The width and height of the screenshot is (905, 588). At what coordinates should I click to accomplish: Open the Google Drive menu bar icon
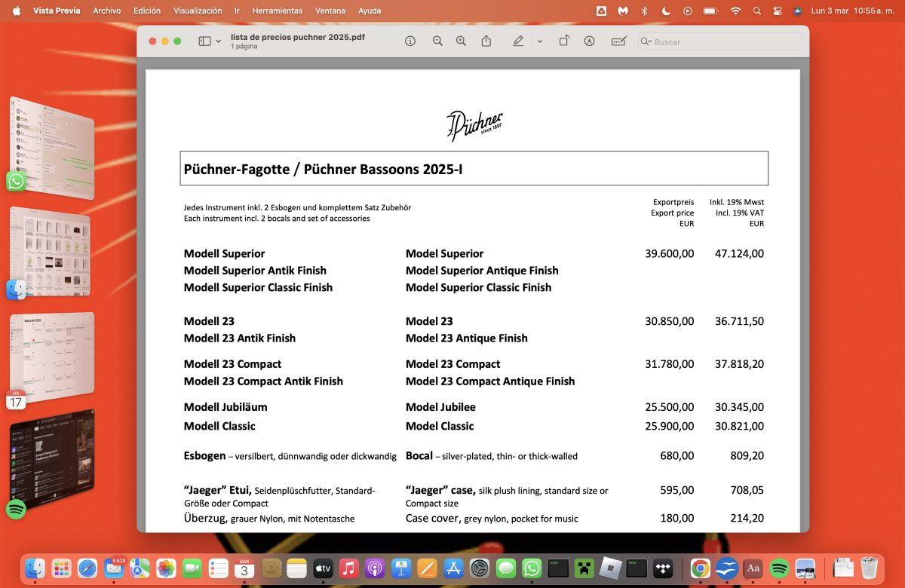click(x=601, y=11)
